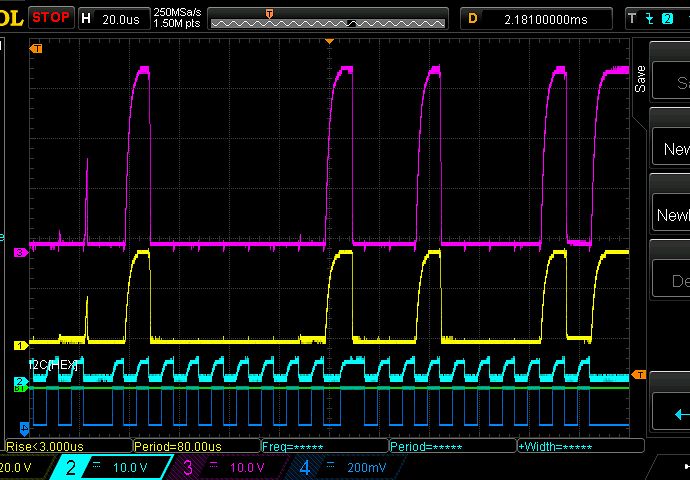Click the green B1 bus marker
690x480 pixels.
pos(20,388)
